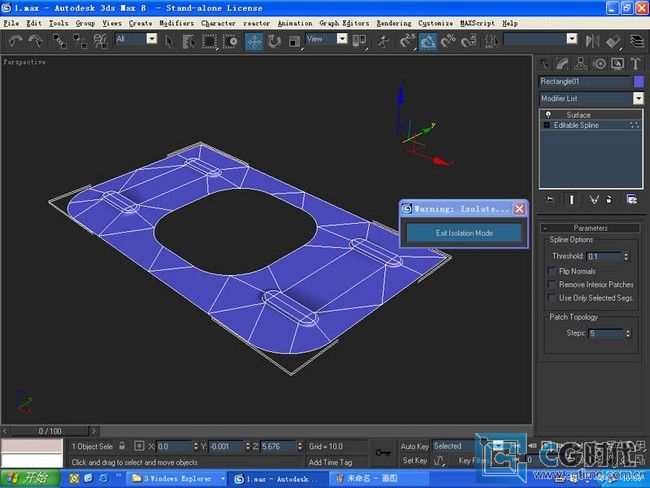Image resolution: width=650 pixels, height=488 pixels.
Task: Open the Edit Named Selection Sets tool
Action: click(492, 41)
